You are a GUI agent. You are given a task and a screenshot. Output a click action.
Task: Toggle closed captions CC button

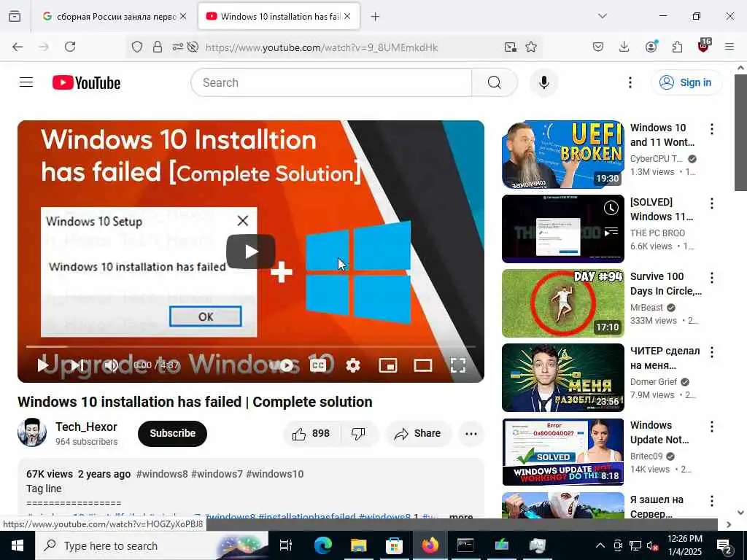click(x=318, y=365)
